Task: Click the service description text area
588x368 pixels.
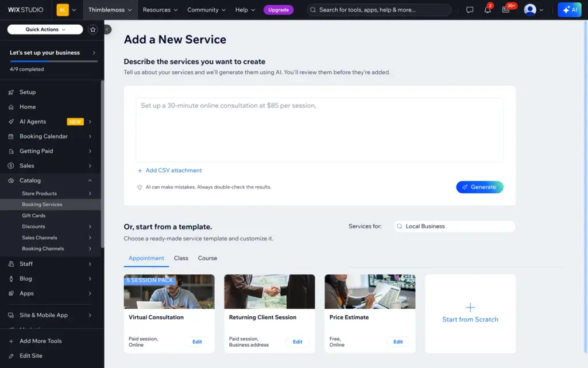Action: click(319, 130)
